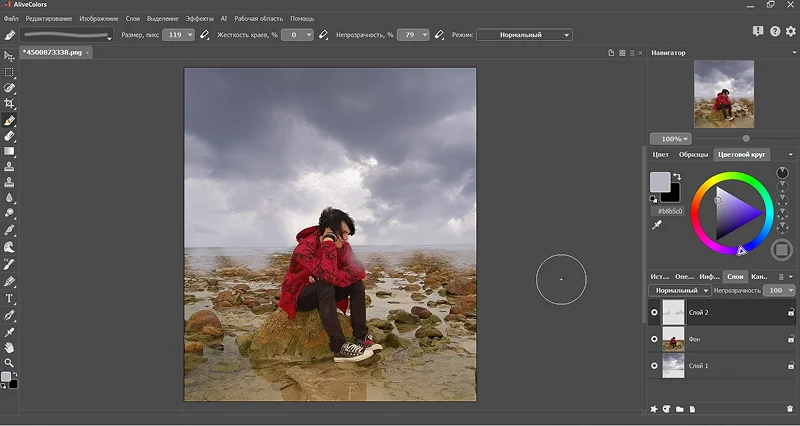Switch to the Образцы tab
800x426 pixels.
693,154
